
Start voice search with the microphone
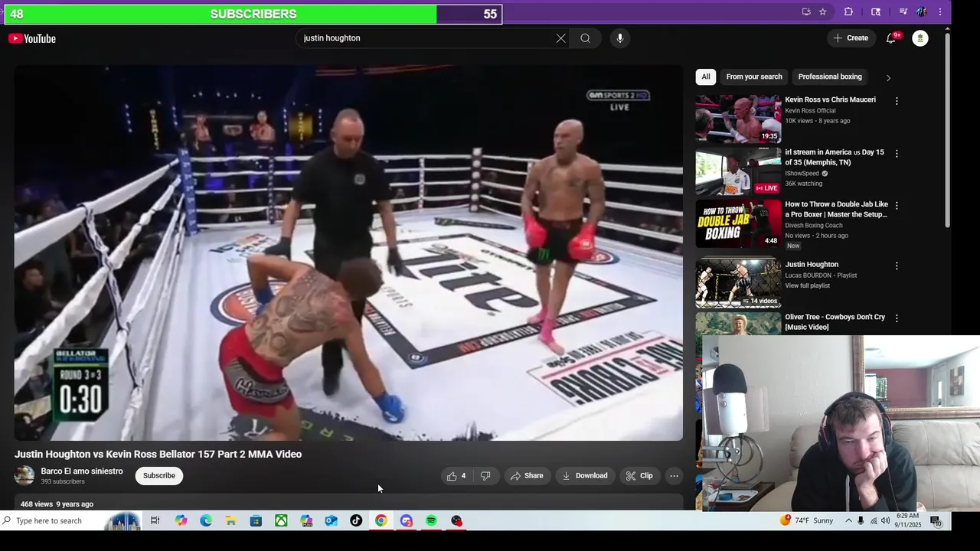[620, 38]
